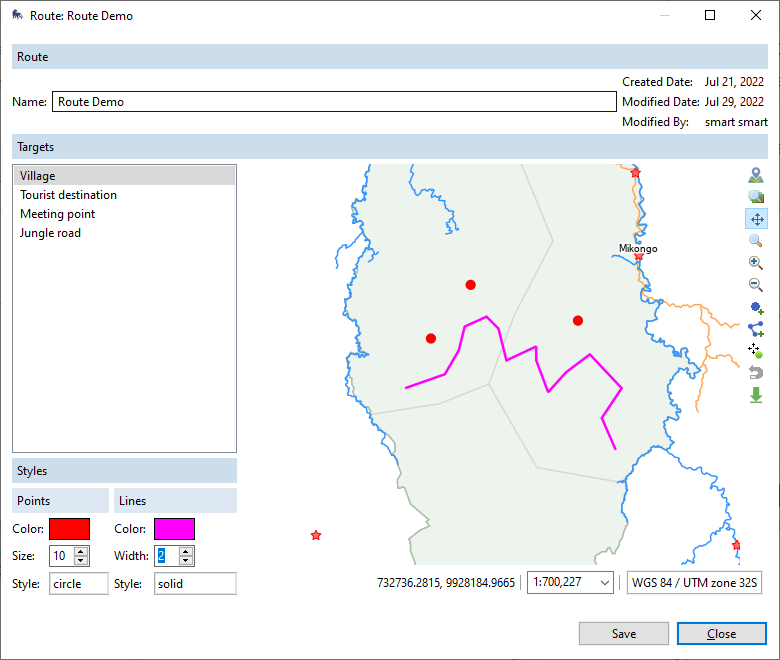Click the green download arrow icon
This screenshot has height=660, width=780.
pos(756,395)
